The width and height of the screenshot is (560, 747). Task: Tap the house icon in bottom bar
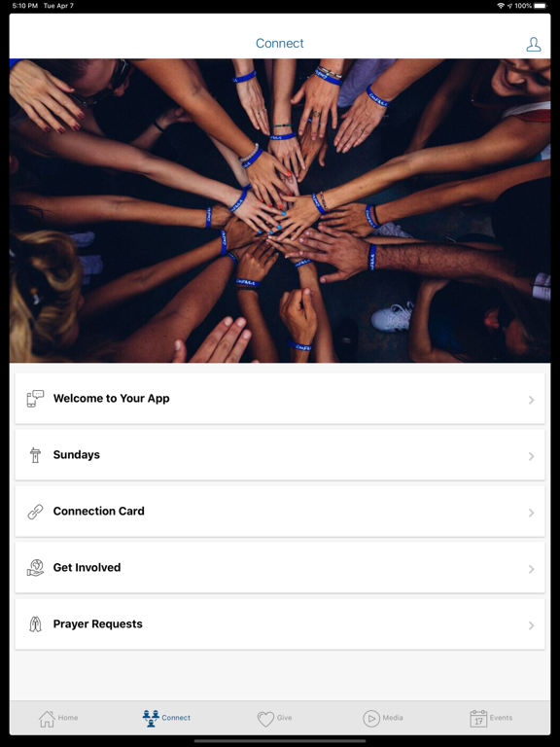click(47, 719)
